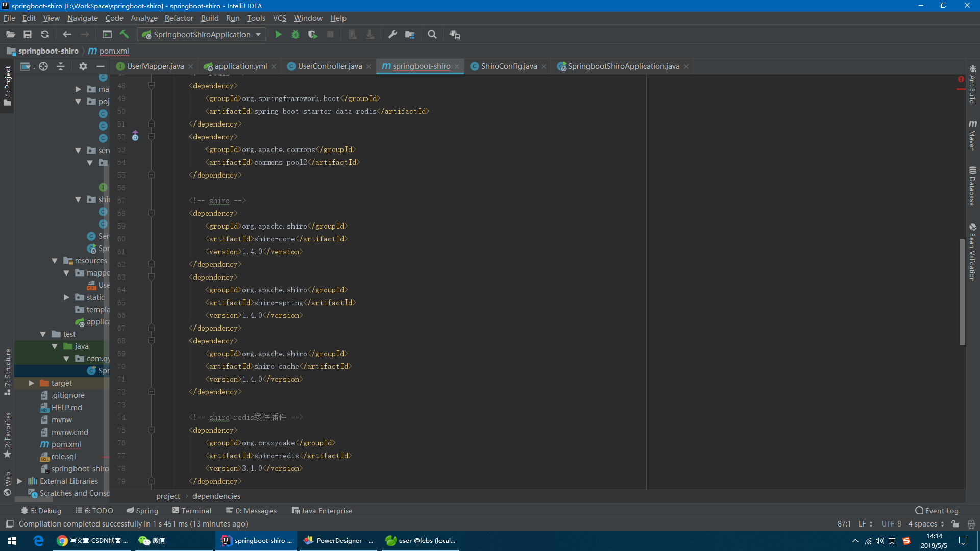Viewport: 980px width, 551px height.
Task: Switch to ShiroConfig.java tab
Action: [x=509, y=66]
